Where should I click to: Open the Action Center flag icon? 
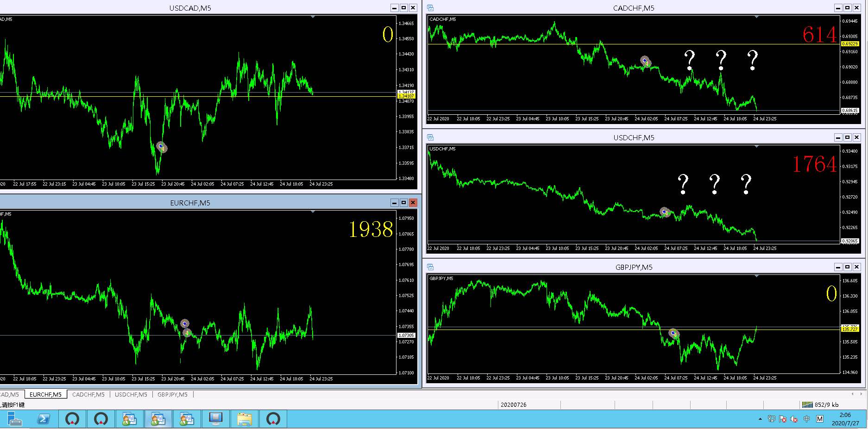783,419
